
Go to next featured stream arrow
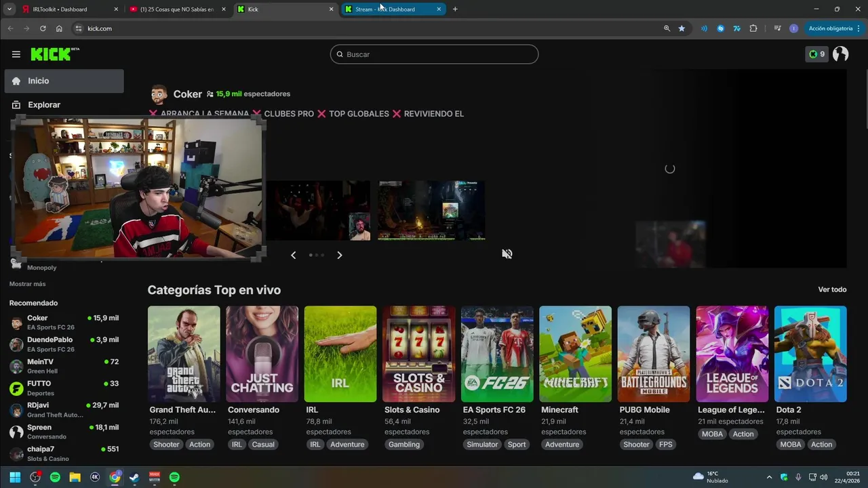pyautogui.click(x=339, y=255)
